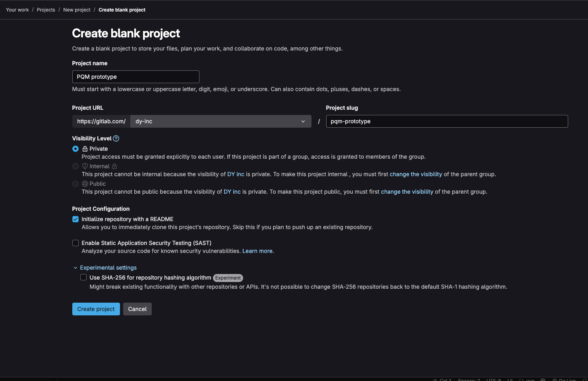This screenshot has width=588, height=381.
Task: Click into the Project slug field
Action: (447, 121)
